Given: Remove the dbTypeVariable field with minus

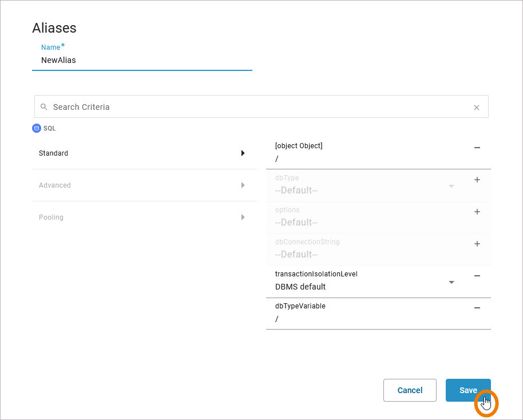Looking at the screenshot, I should [477, 308].
